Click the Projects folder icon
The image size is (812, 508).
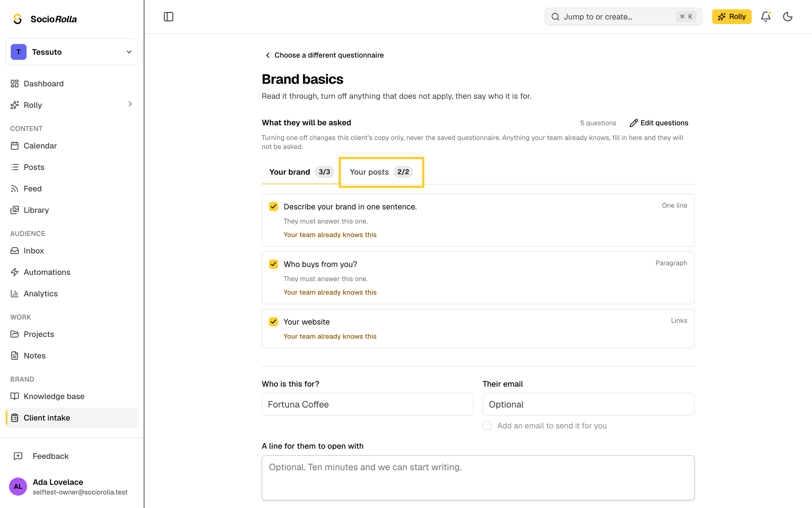click(x=14, y=334)
